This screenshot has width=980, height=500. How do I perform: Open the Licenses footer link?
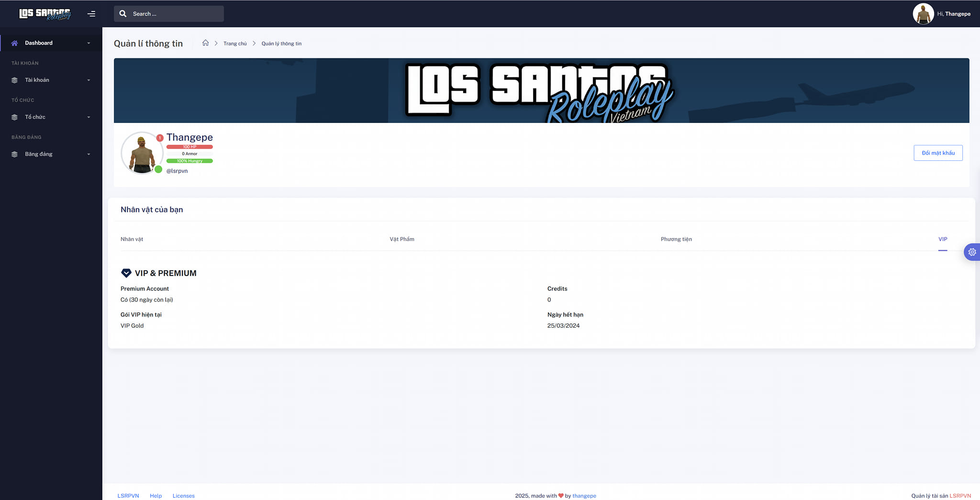pos(183,496)
